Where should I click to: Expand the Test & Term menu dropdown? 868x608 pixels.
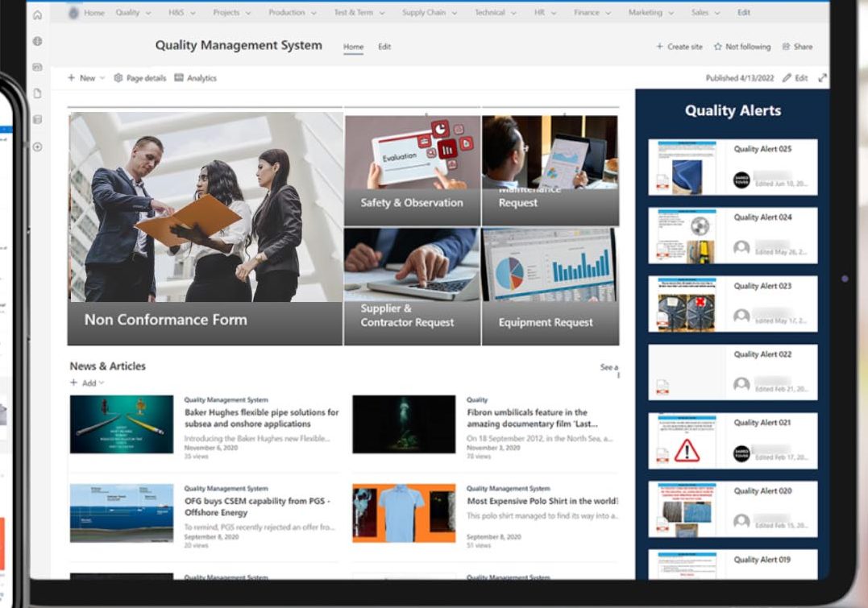coord(382,13)
